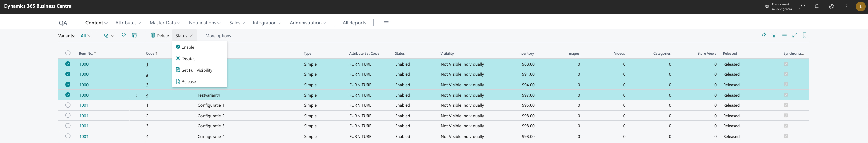Click the Testvariant4 description cell

209,95
